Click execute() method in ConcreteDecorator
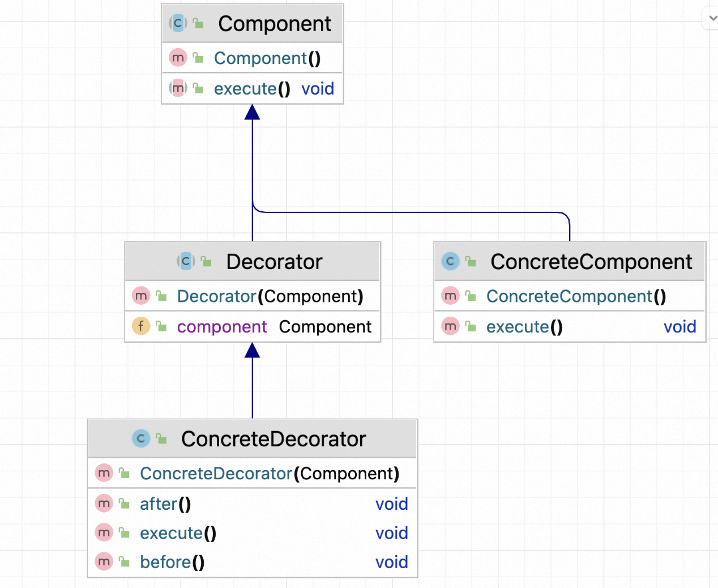The image size is (718, 588). [x=178, y=533]
